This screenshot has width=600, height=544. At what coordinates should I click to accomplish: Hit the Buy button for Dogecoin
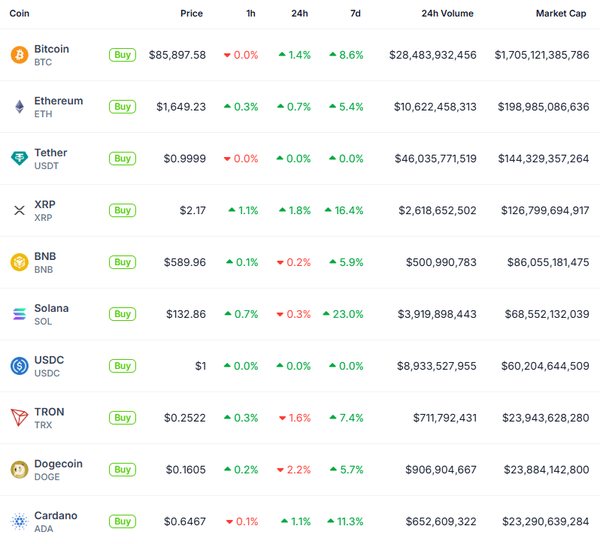tap(122, 469)
